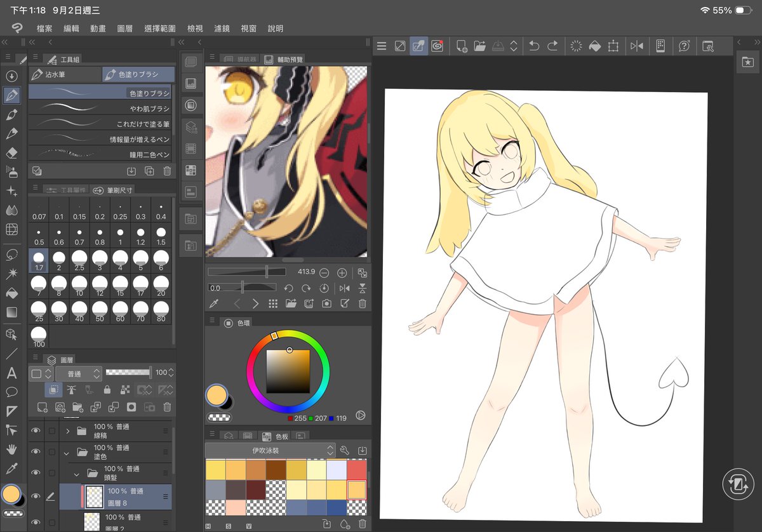Open the 伊吹泳裝 color set dropdown

point(270,450)
